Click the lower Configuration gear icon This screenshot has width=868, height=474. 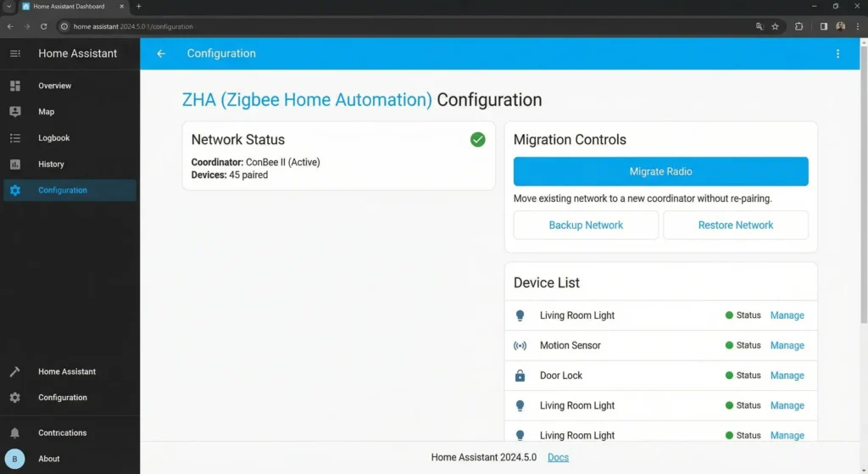coord(15,398)
